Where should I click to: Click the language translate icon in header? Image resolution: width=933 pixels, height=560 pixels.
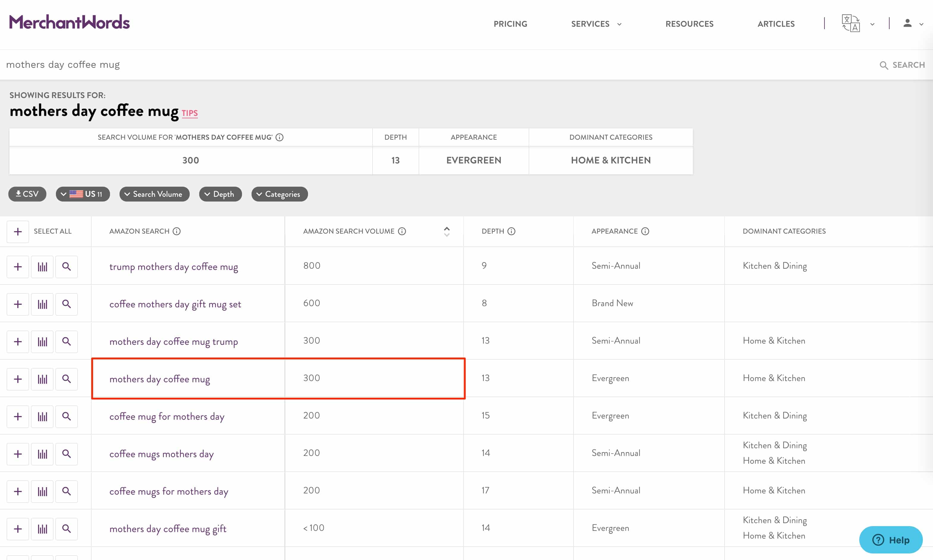point(850,23)
